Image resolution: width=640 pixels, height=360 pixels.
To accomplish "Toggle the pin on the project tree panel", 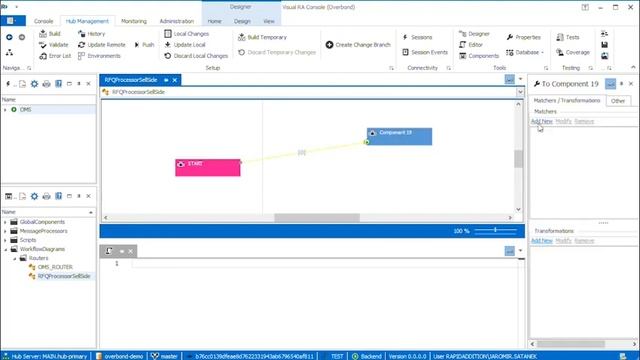I will click(79, 196).
